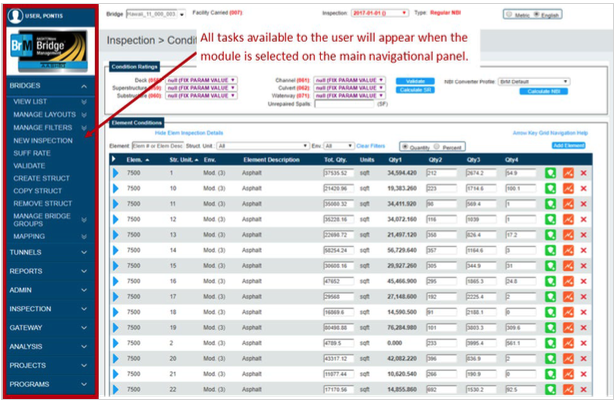Open NEW INSPECTION in sidebar
Image resolution: width=616 pixels, height=401 pixels.
[43, 141]
